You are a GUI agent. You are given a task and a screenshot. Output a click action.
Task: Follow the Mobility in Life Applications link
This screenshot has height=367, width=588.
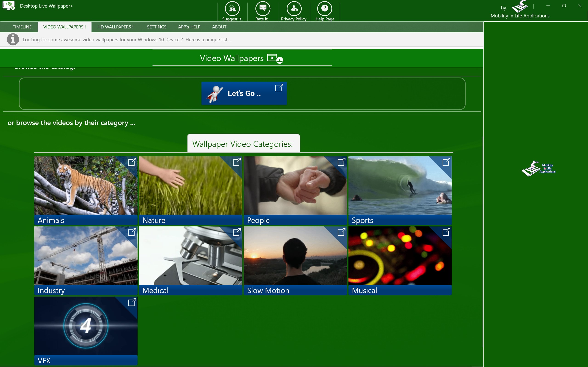520,16
